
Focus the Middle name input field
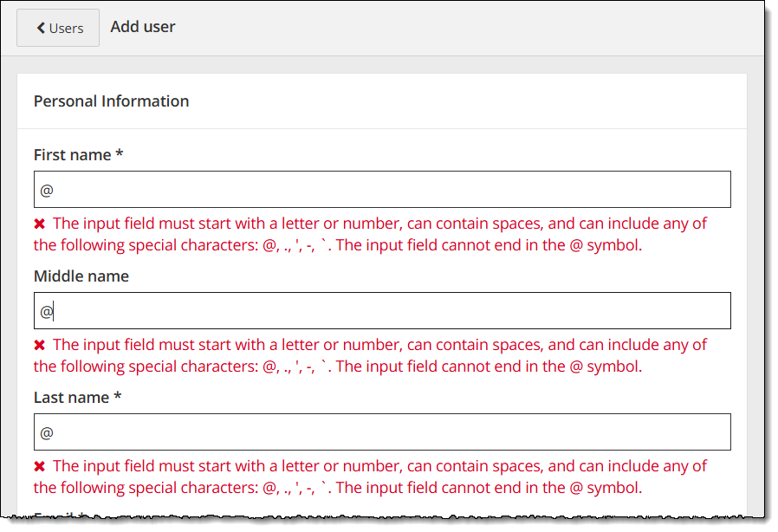(381, 310)
